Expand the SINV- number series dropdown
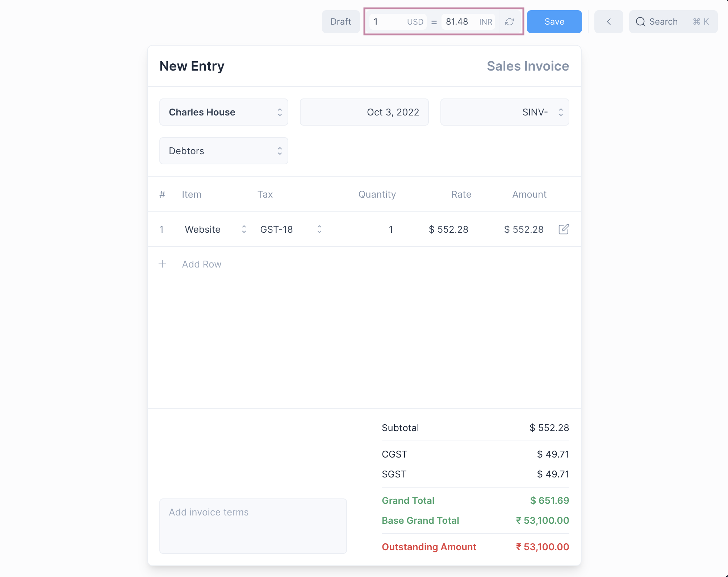Image resolution: width=728 pixels, height=577 pixels. 505,112
